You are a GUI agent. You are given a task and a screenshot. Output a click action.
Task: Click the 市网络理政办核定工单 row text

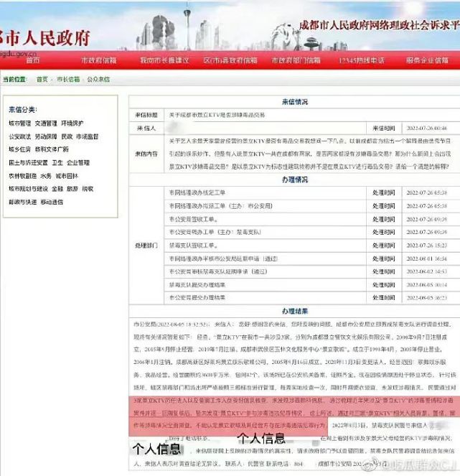click(197, 192)
